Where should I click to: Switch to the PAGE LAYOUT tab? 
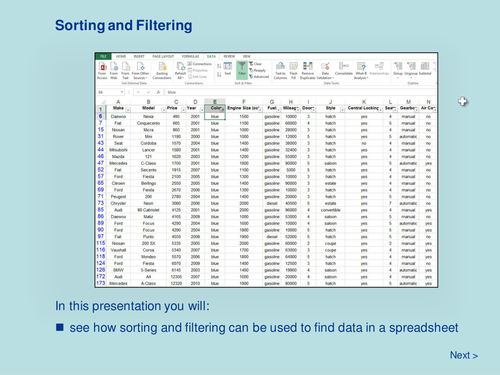point(163,56)
